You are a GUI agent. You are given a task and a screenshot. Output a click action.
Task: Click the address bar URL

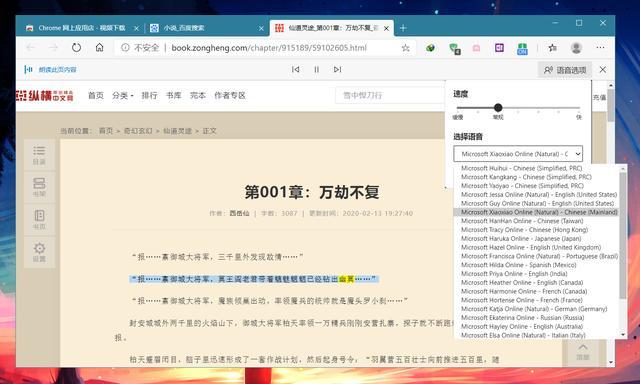click(x=269, y=48)
